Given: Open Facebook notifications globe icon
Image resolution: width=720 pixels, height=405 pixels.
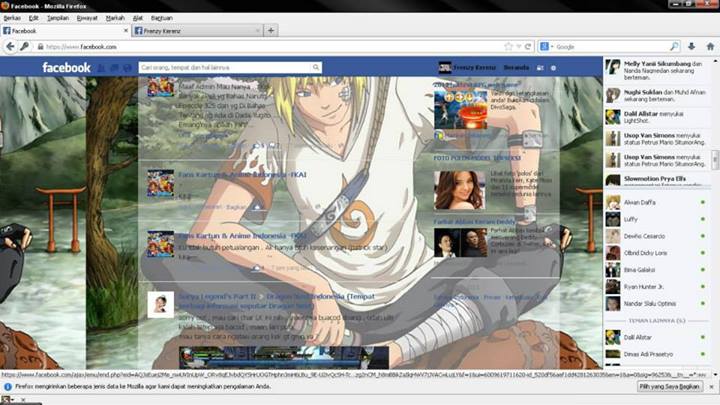Looking at the screenshot, I should pyautogui.click(x=128, y=68).
